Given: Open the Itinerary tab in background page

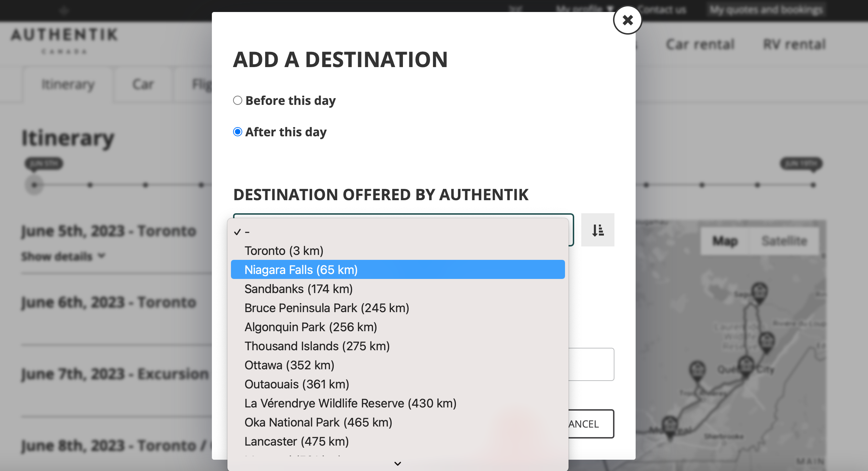Looking at the screenshot, I should 69,85.
